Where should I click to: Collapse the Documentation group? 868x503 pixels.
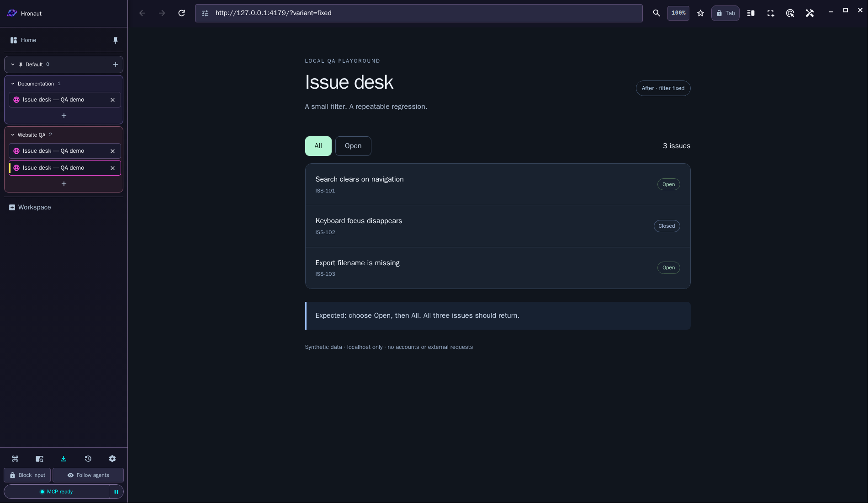point(13,84)
